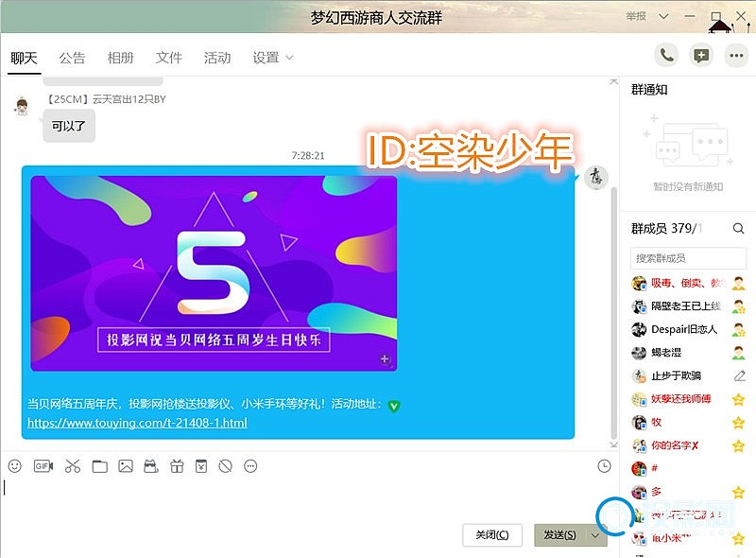This screenshot has width=756, height=558.
Task: Click the 发送(S) button
Action: 560,535
